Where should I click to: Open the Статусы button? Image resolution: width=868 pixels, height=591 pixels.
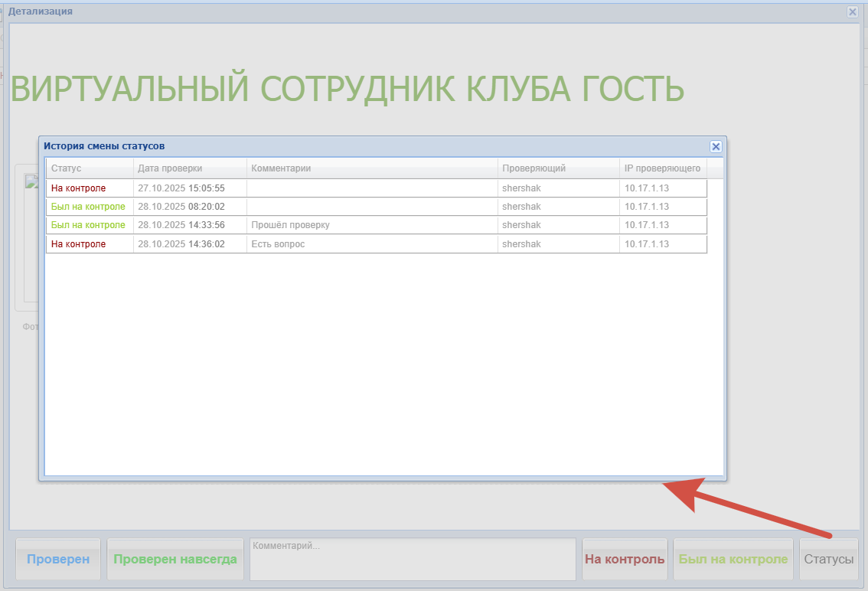pos(829,559)
